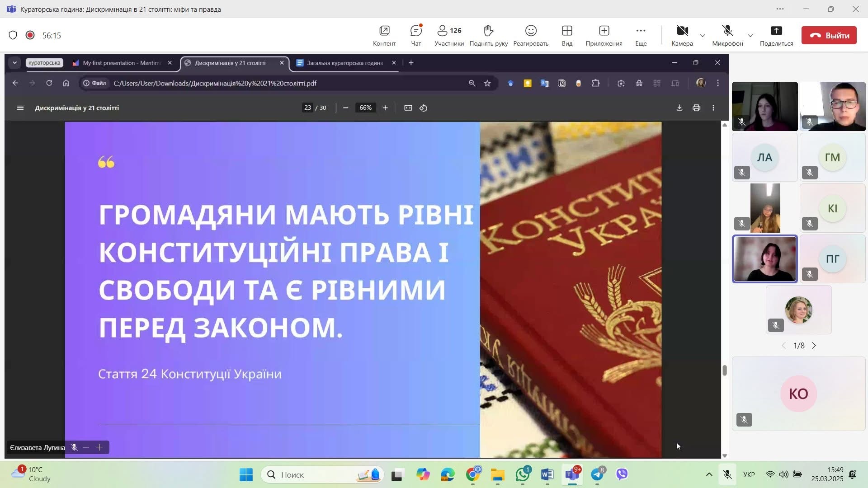Go to next participants page arrow
This screenshot has height=488, width=868.
tap(814, 346)
